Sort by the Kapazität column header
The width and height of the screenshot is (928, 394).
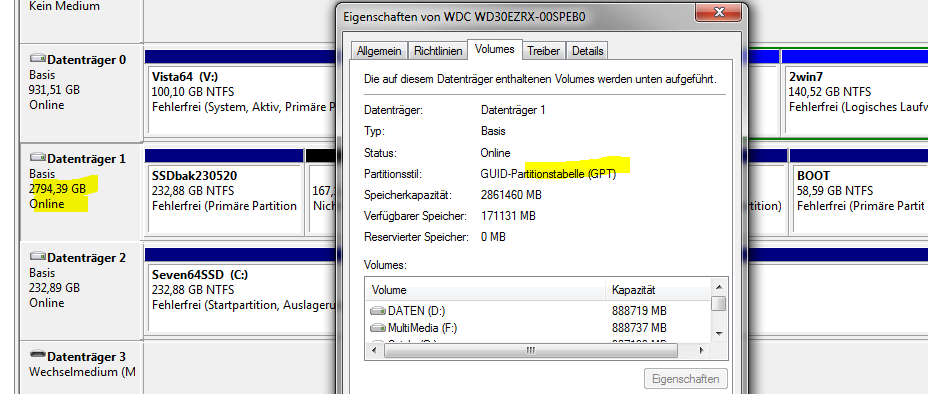coord(658,290)
